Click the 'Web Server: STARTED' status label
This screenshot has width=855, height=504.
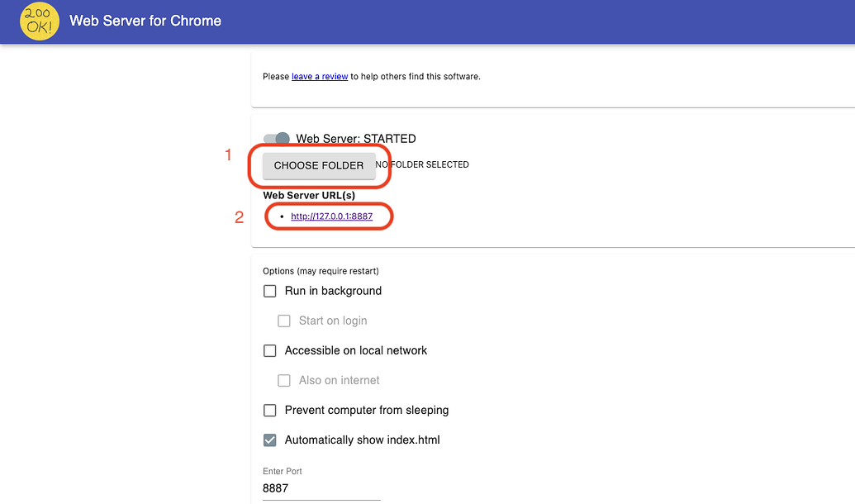[356, 139]
